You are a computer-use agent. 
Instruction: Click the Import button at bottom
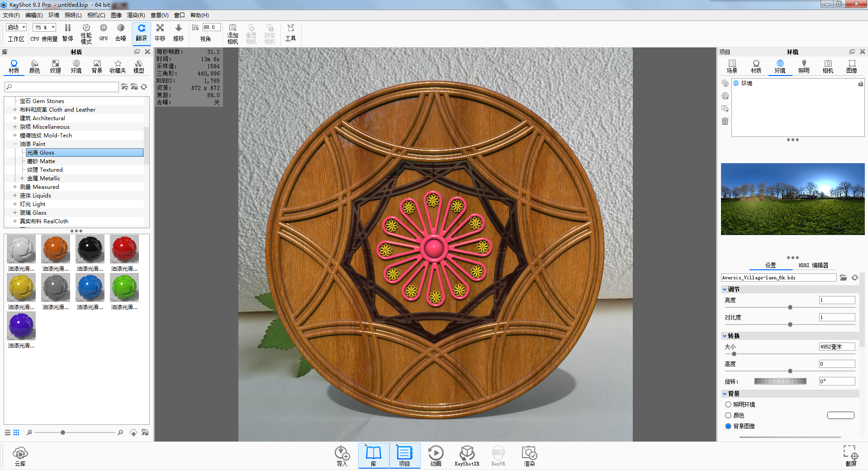click(342, 455)
